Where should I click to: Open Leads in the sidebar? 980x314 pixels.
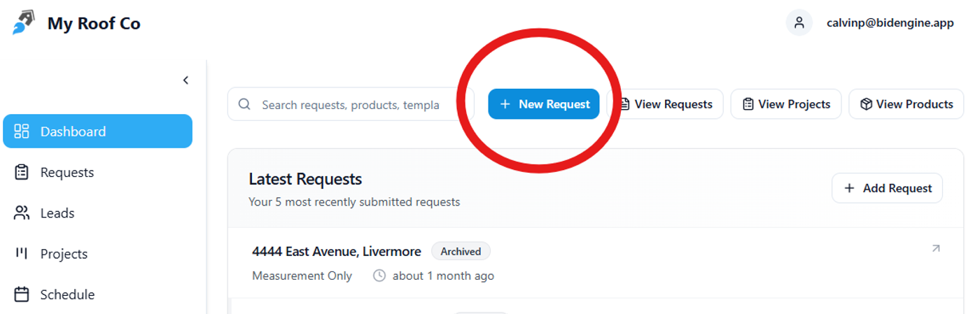point(57,213)
